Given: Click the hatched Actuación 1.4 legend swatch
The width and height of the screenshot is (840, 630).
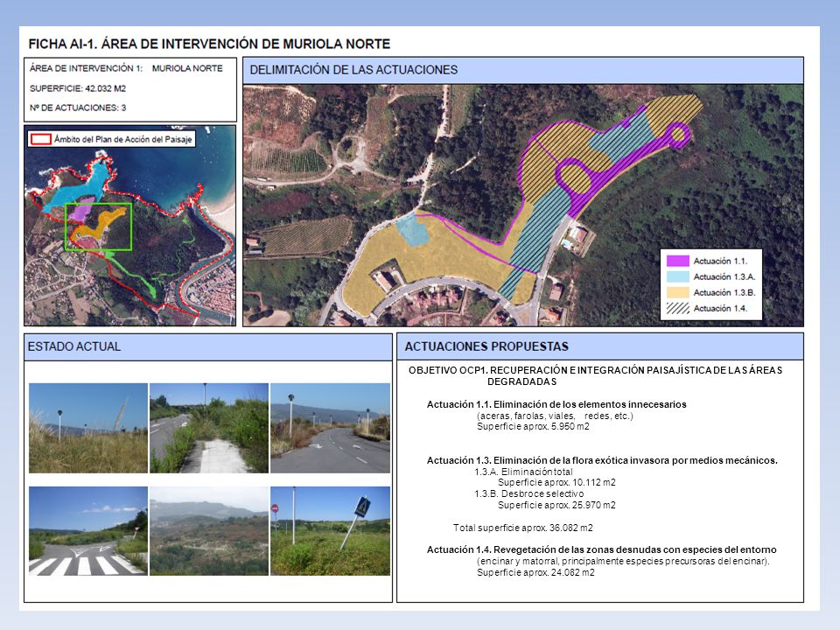Looking at the screenshot, I should click(x=677, y=309).
